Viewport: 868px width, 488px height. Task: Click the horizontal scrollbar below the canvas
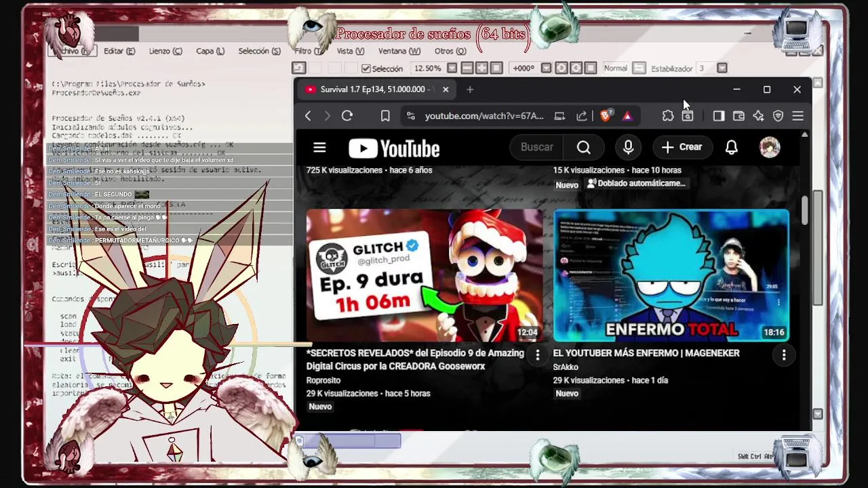click(350, 441)
